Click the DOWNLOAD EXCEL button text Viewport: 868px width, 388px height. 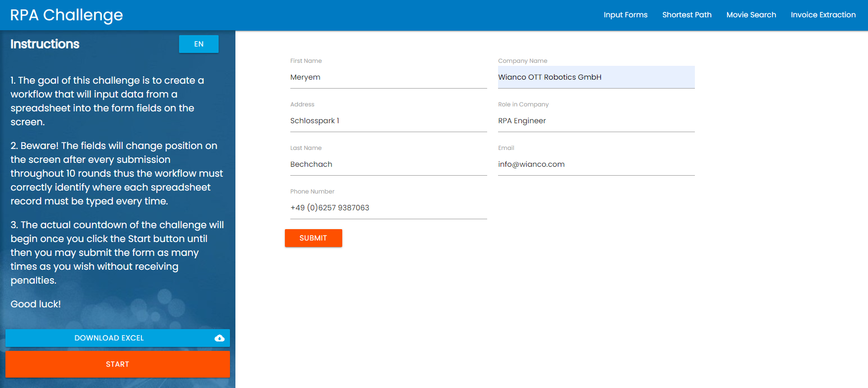click(109, 338)
